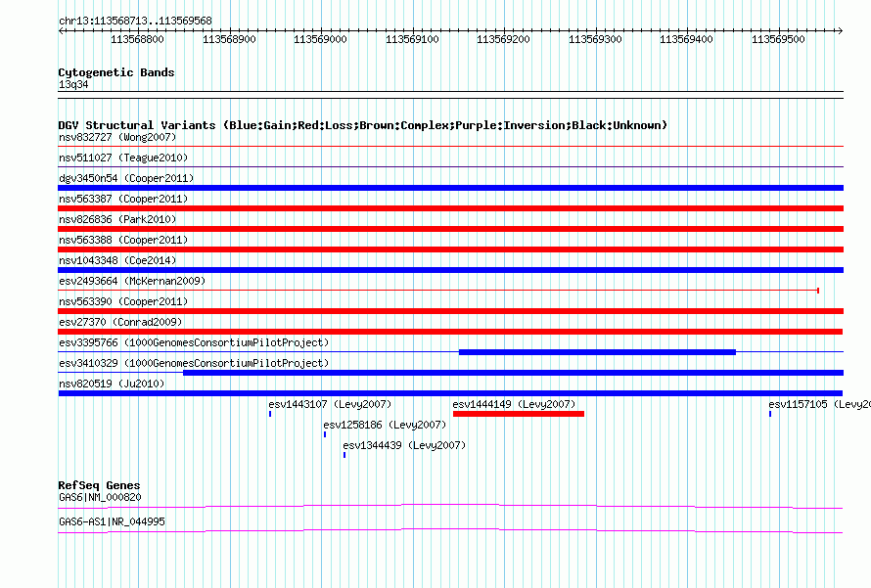Click the blue nsv1043348 gain bar
Screen dimensions: 871x588
click(450, 270)
